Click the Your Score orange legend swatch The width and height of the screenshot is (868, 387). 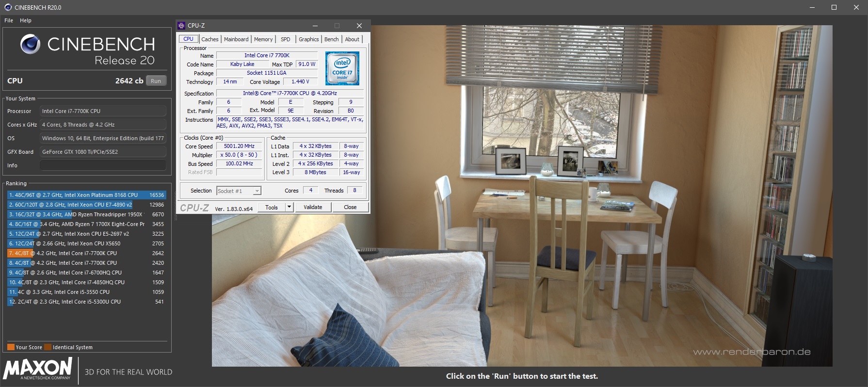pyautogui.click(x=11, y=347)
